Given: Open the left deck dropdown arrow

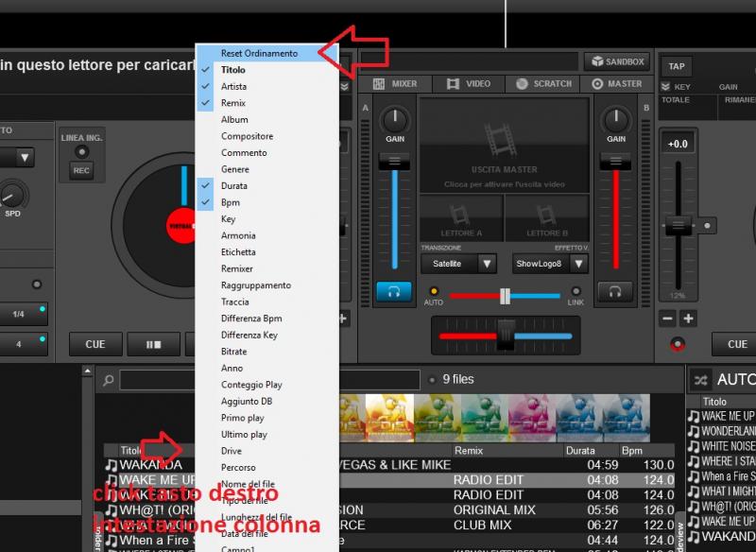Looking at the screenshot, I should (x=25, y=157).
